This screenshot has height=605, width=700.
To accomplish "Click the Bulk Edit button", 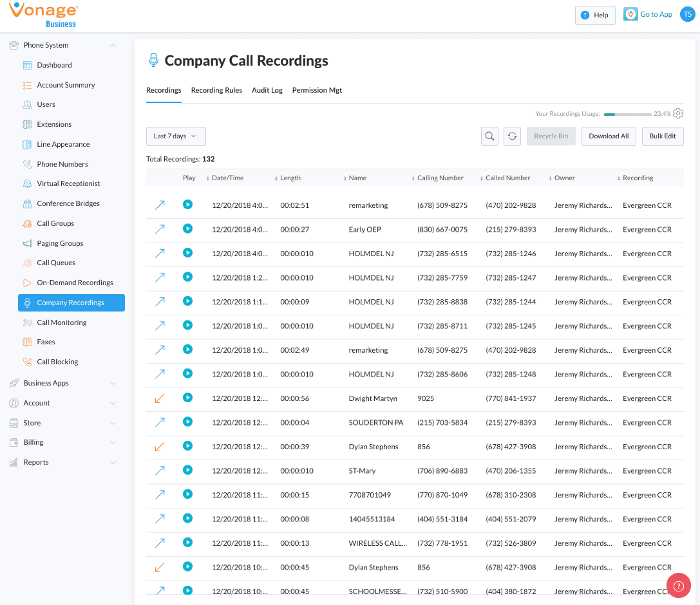I will point(663,136).
